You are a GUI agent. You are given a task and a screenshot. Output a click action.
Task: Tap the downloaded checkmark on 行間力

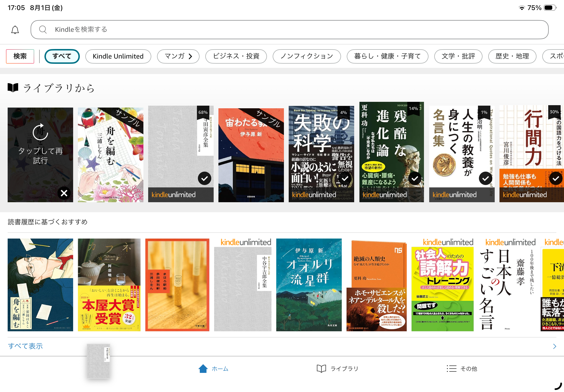click(x=556, y=179)
